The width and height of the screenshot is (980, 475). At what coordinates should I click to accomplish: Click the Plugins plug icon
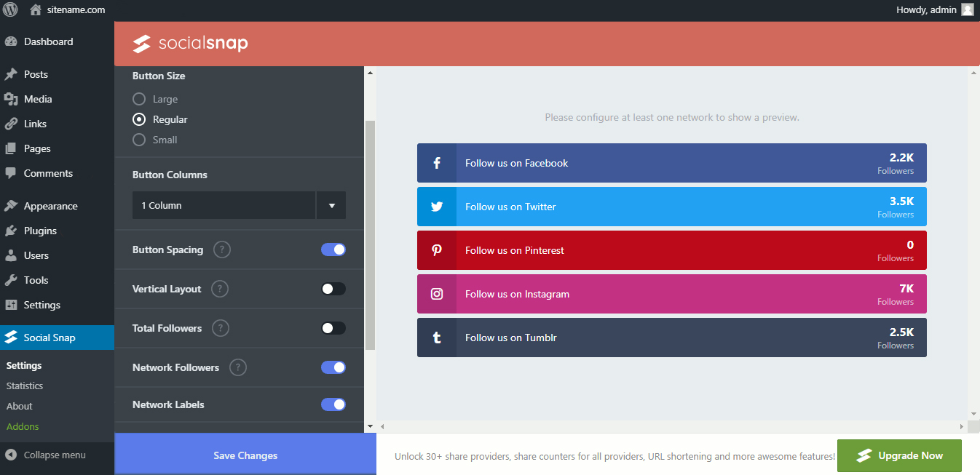pyautogui.click(x=11, y=231)
